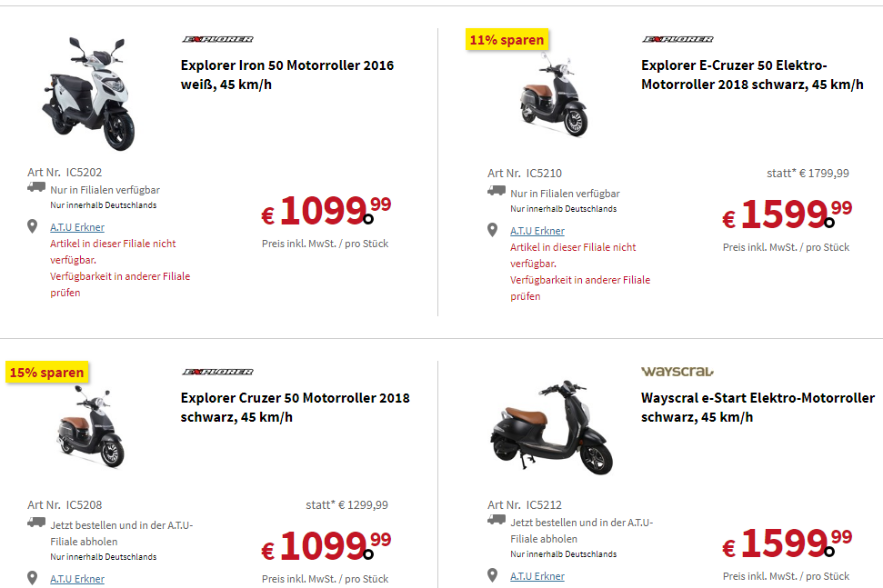Click location pin beside IC5208 A.T.U Erkner
883x588 pixels.
(33, 578)
